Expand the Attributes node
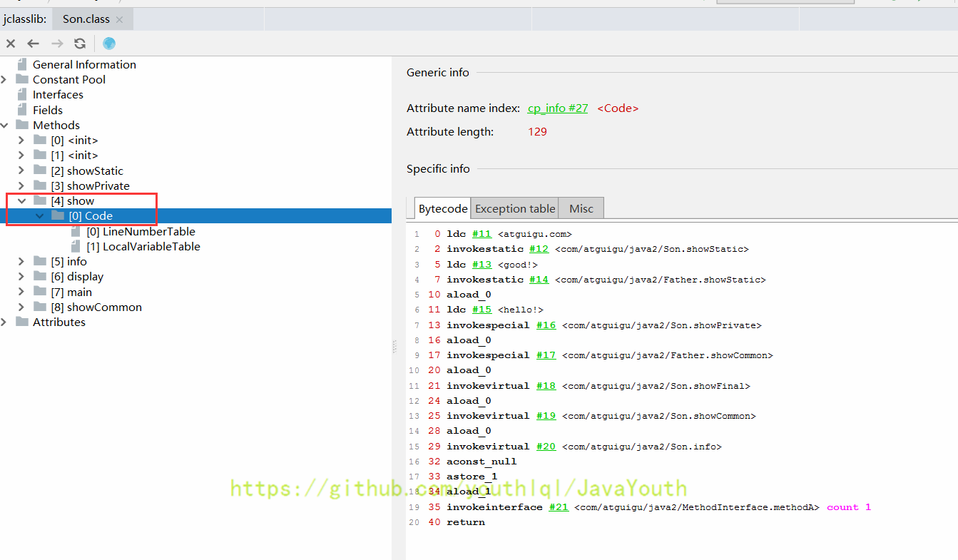The image size is (958, 560). [4, 322]
